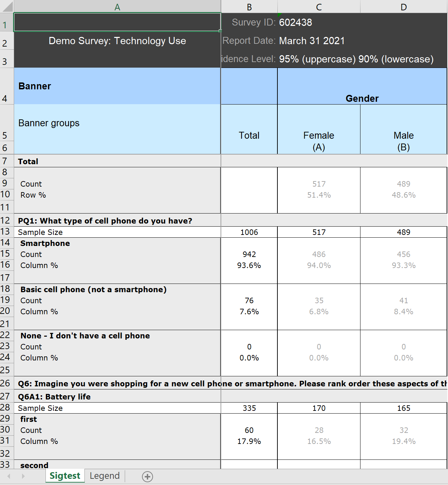Add a new sheet with plus icon

pos(147,477)
